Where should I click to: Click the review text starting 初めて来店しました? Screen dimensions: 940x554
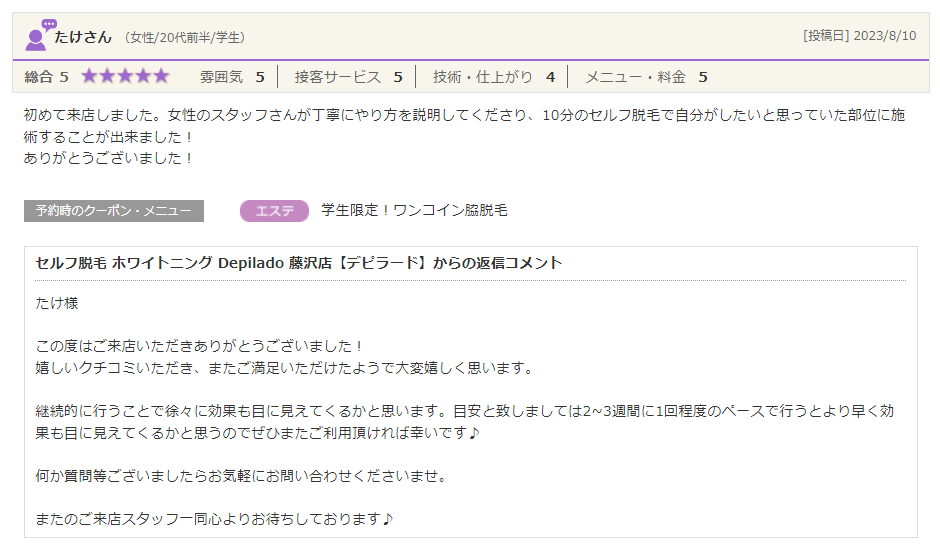(464, 126)
